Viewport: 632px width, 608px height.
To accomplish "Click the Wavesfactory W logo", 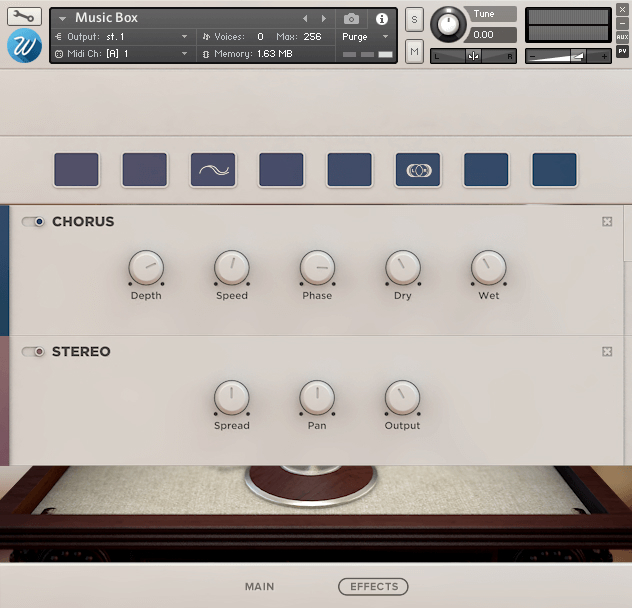I will (24, 46).
